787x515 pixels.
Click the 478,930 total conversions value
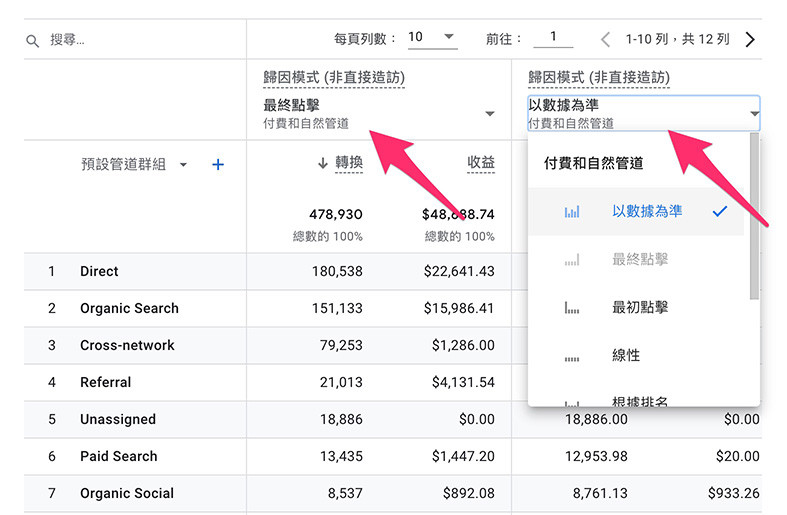tap(336, 215)
